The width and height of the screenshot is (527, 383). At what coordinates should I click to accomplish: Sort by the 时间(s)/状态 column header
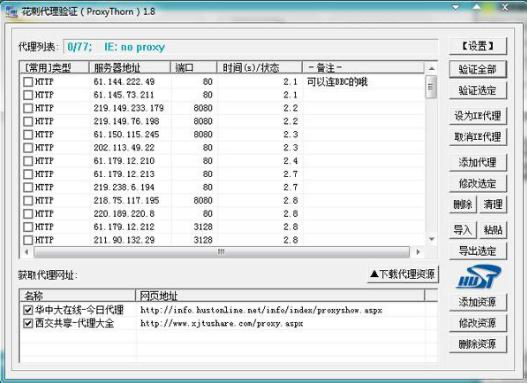(x=259, y=68)
